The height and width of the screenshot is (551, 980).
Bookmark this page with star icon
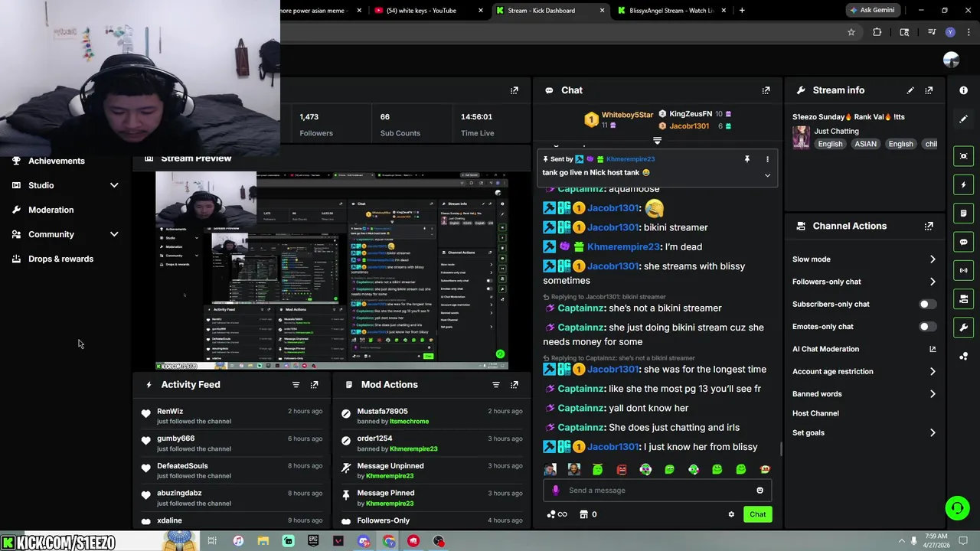click(851, 32)
